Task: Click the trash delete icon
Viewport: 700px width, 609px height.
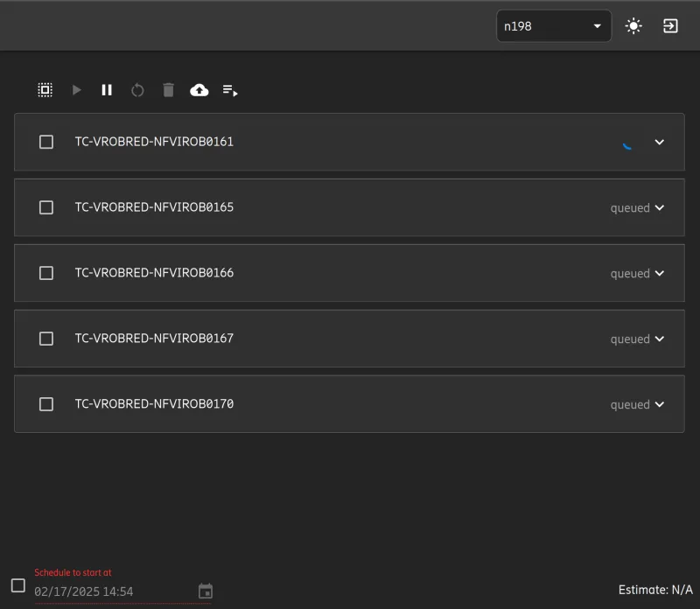Action: [x=168, y=89]
